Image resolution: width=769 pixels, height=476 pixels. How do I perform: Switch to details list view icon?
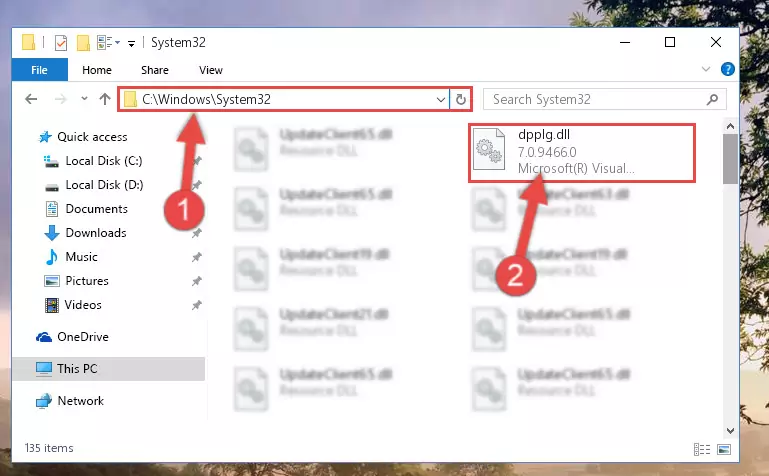[x=702, y=449]
